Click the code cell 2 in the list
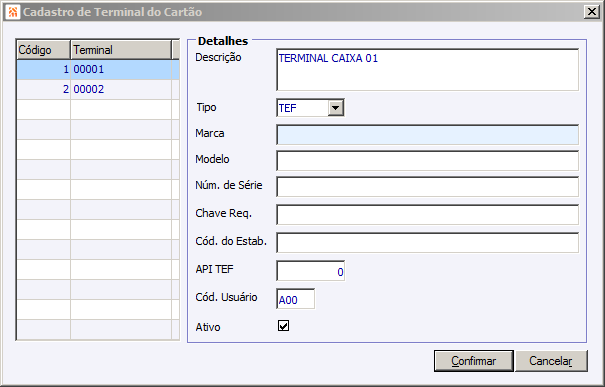This screenshot has width=605, height=387. pyautogui.click(x=44, y=90)
